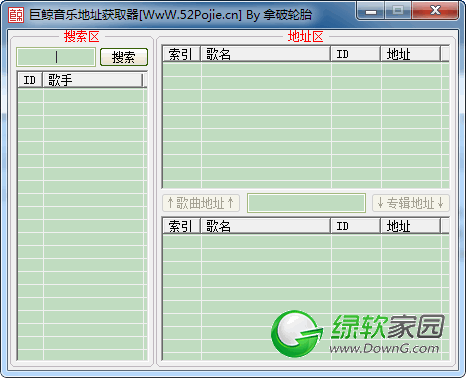
Task: Select the ID column header in singer list
Action: [30, 80]
